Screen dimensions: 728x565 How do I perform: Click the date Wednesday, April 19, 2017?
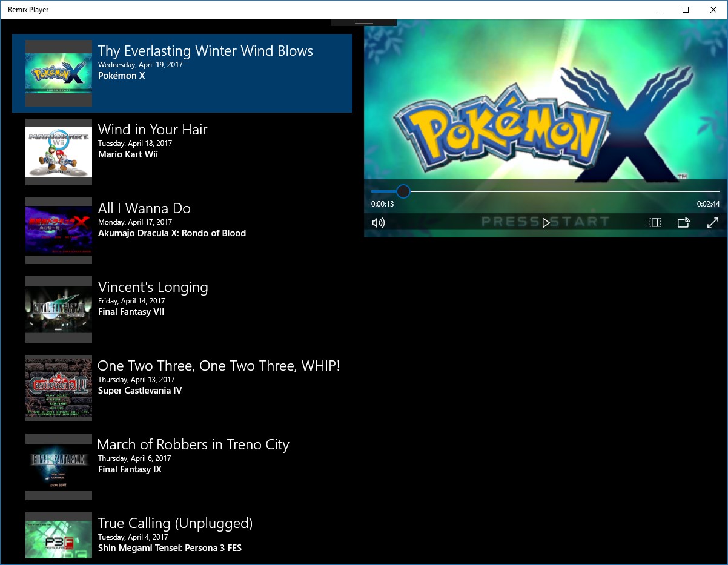coord(141,65)
